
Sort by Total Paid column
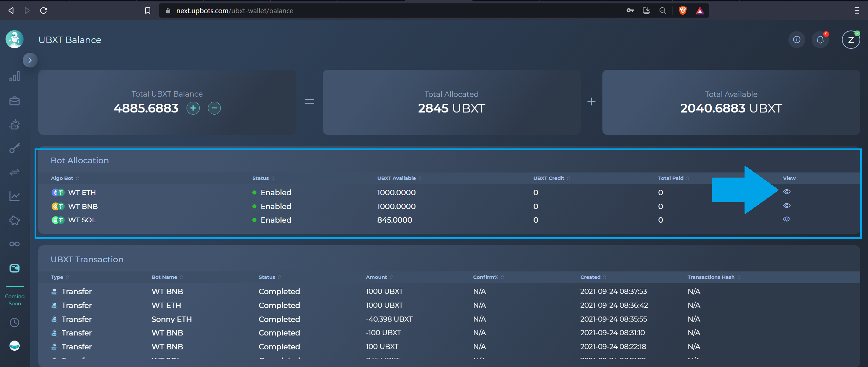click(674, 178)
